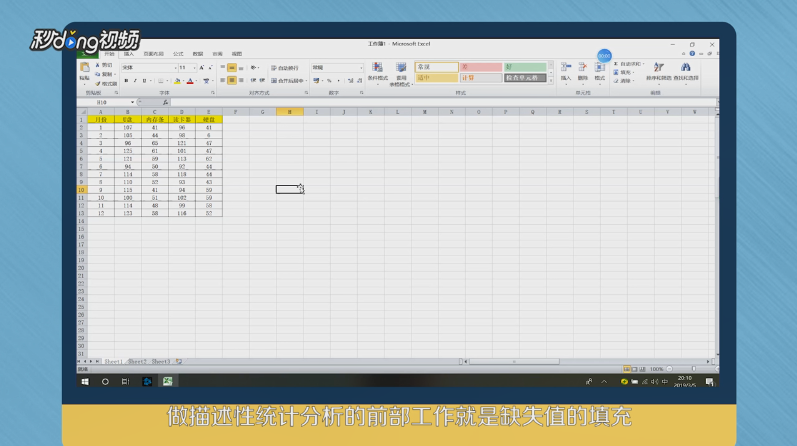Viewport: 797px width, 446px height.
Task: Click the increase decimal icon
Action: (x=350, y=80)
